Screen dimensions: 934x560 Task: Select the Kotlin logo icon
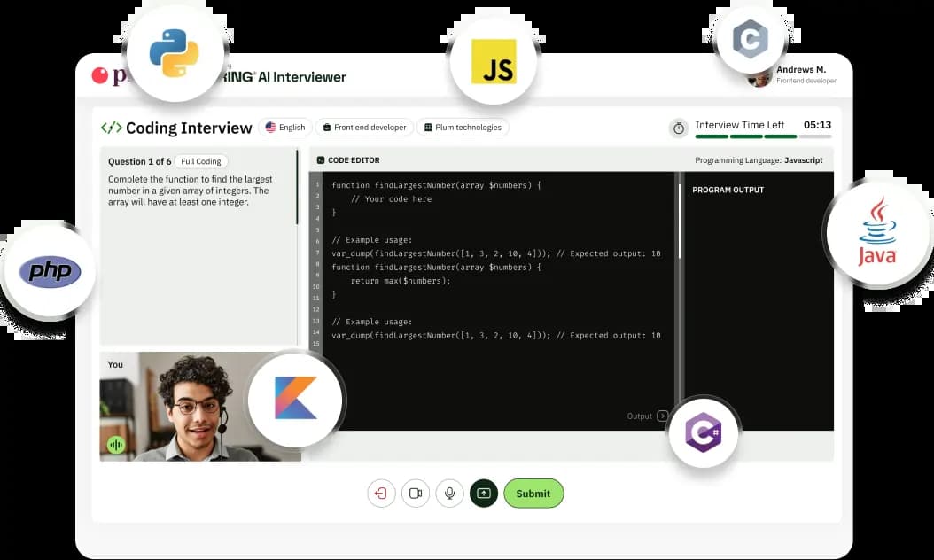pos(295,399)
